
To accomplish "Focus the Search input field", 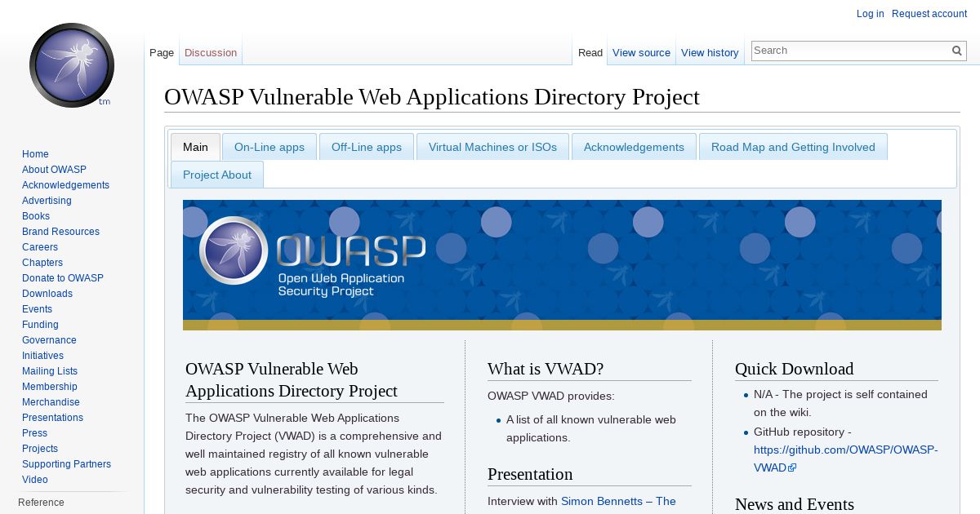I will click(850, 51).
